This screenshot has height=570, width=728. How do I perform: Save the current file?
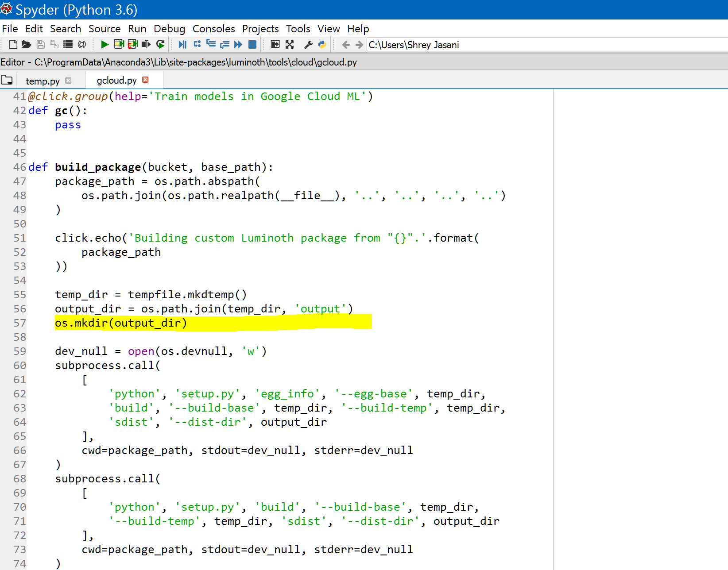pyautogui.click(x=40, y=44)
